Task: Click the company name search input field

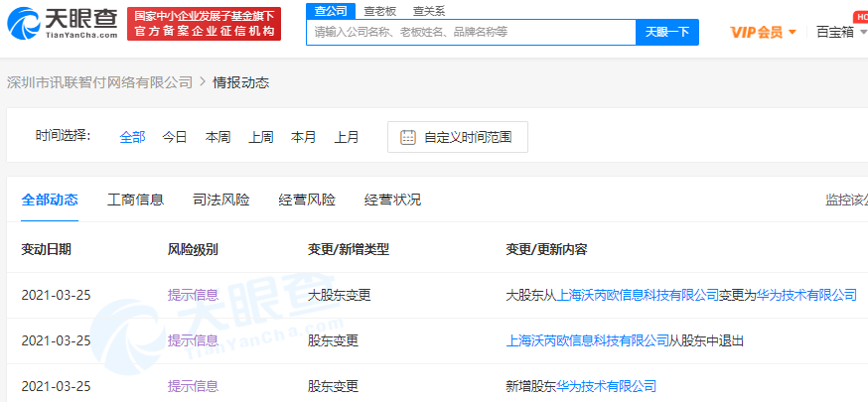Action: 471,32
